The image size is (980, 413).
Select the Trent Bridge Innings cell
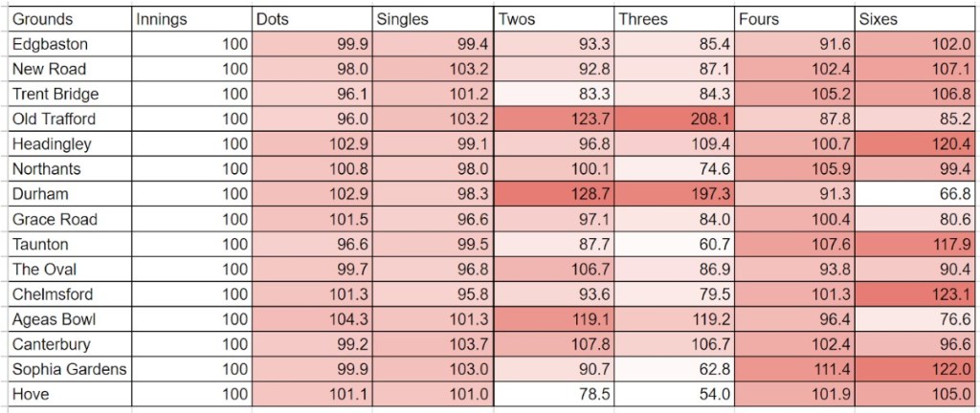click(x=189, y=95)
